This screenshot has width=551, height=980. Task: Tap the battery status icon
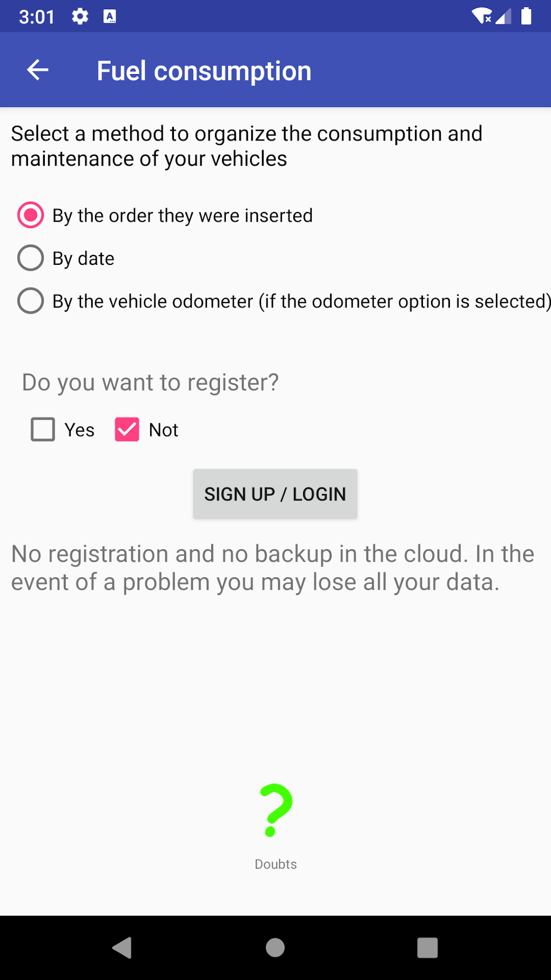click(x=526, y=16)
